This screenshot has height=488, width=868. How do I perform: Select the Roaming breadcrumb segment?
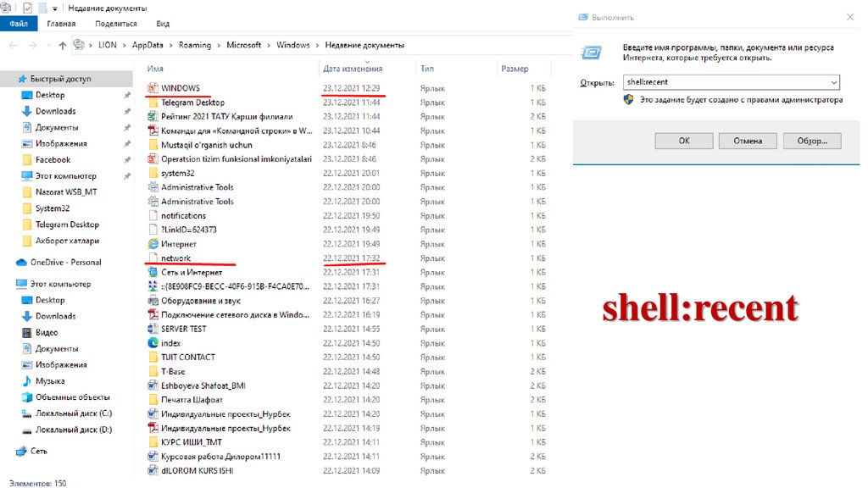tap(195, 46)
